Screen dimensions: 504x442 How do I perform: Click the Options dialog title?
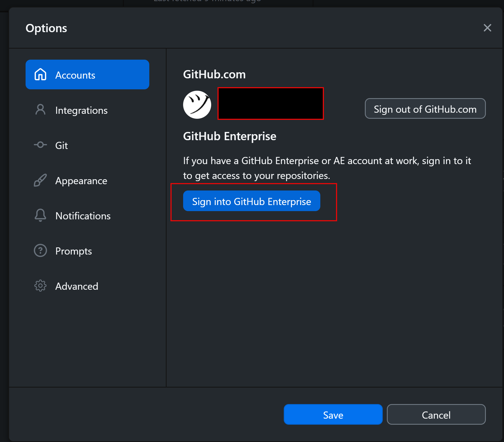(46, 28)
